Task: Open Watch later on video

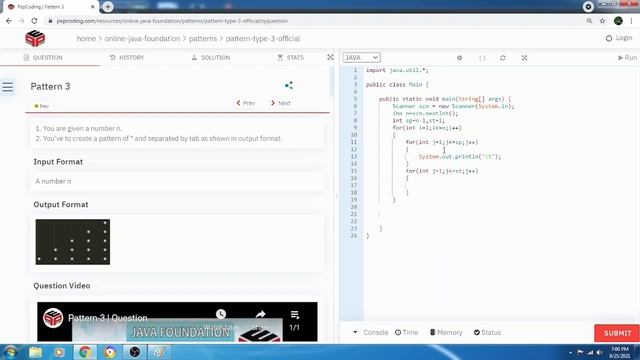Action: tap(221, 314)
